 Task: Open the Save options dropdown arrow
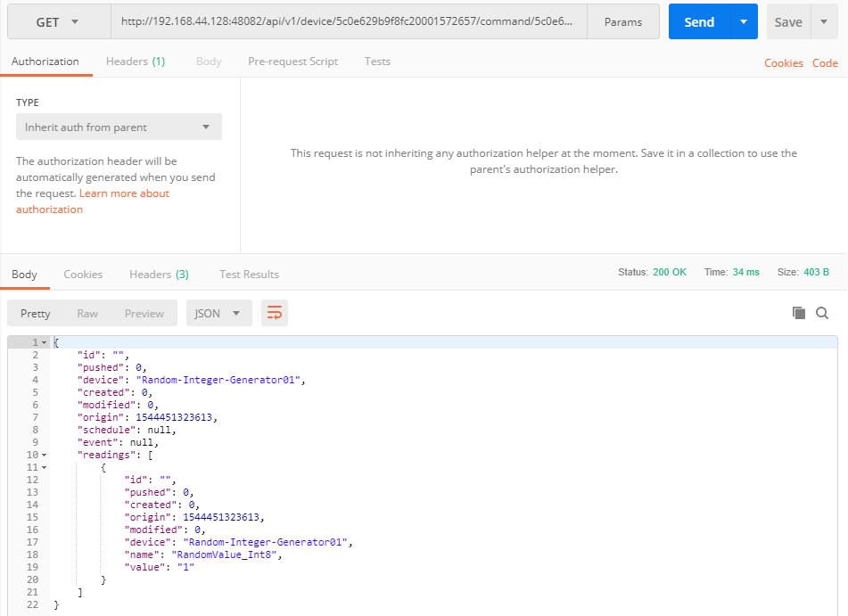click(x=823, y=22)
